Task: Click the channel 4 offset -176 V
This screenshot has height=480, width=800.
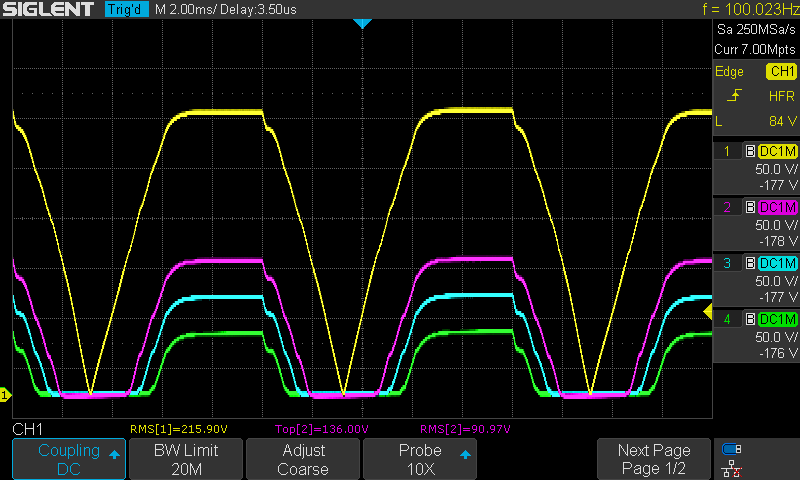Action: [778, 353]
